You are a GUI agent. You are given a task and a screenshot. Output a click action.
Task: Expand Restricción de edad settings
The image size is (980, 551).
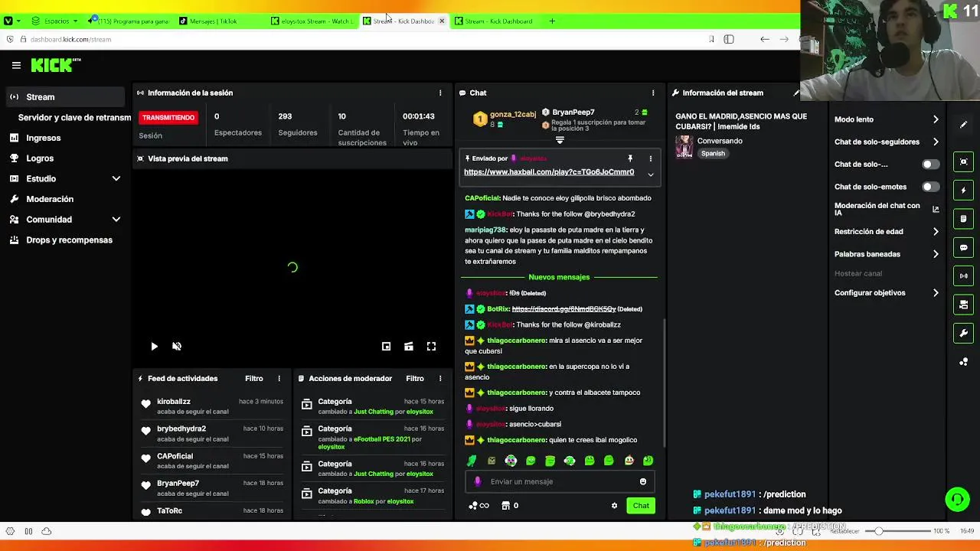[x=887, y=231]
